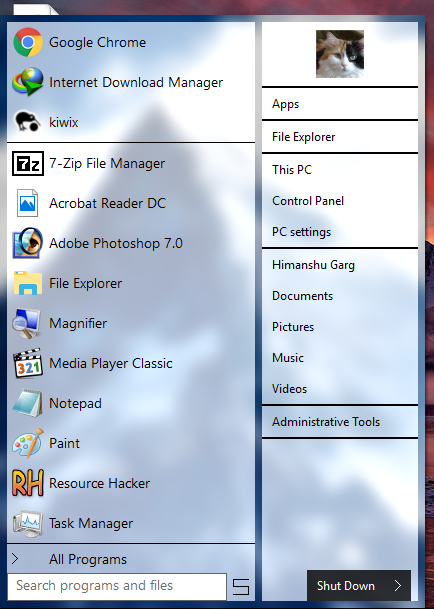
Task: Open the Magnifier icon
Action: pyautogui.click(x=28, y=323)
